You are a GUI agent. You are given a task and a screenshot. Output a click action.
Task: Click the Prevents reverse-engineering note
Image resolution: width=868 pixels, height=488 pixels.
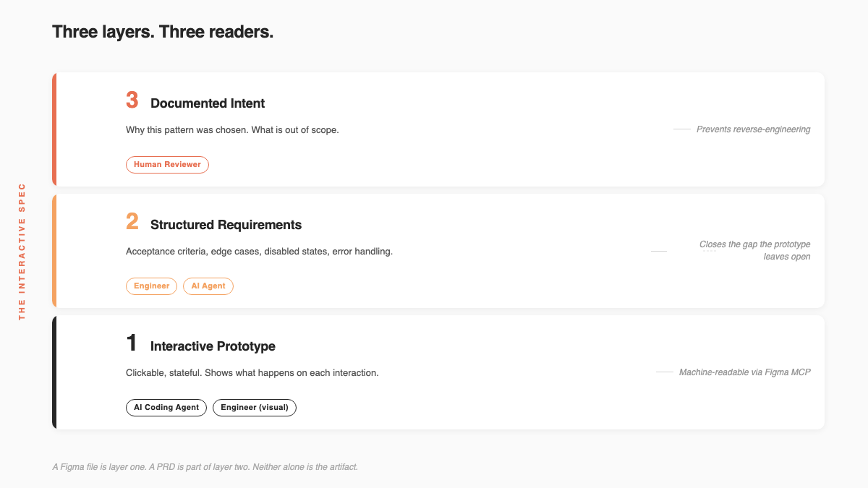(x=753, y=129)
